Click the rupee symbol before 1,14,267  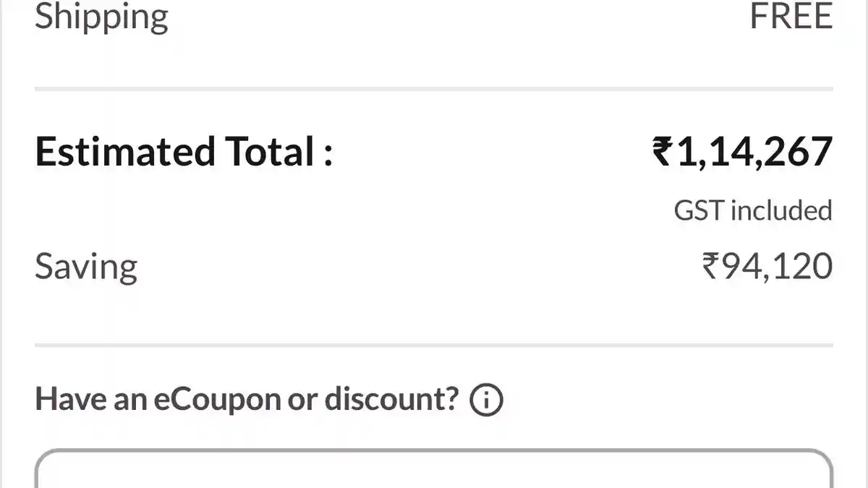point(662,153)
